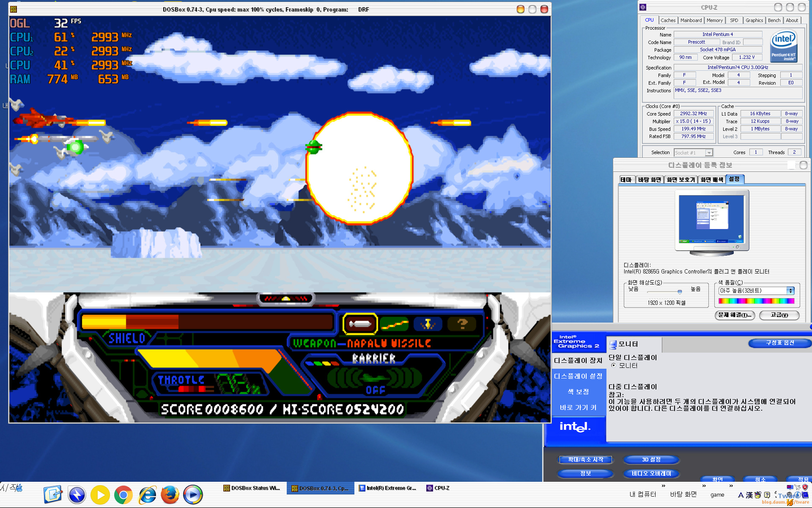
Task: Switch to DOSBox Status Window taskbar item
Action: [252, 488]
